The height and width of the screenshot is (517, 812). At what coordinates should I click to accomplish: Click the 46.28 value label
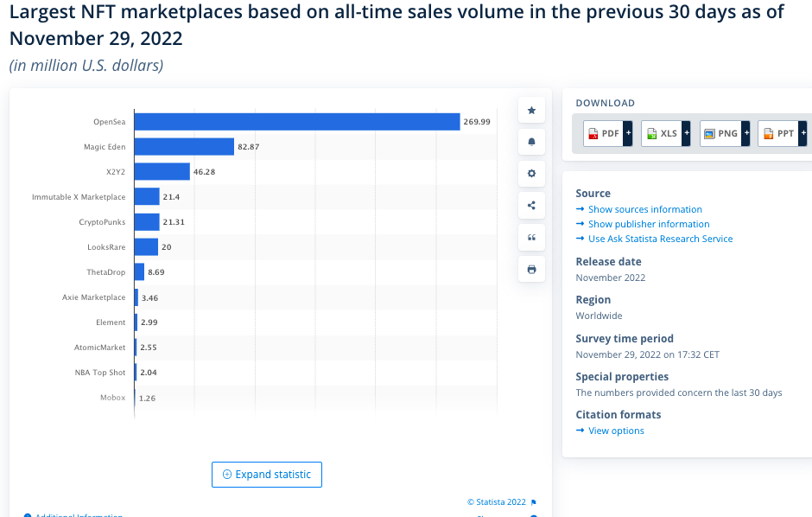204,172
